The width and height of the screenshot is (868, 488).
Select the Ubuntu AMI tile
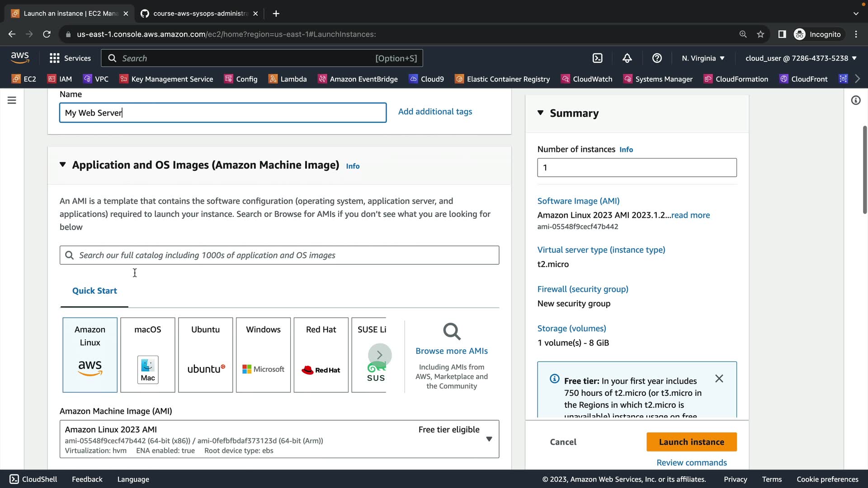coord(205,355)
